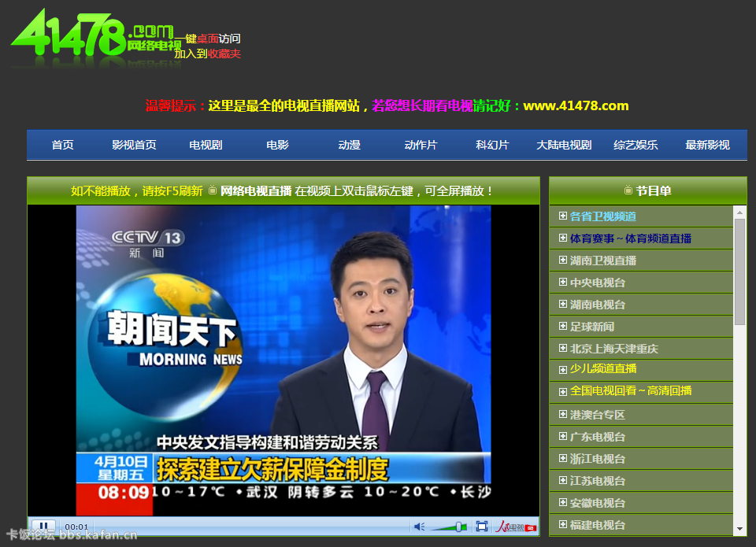756x547 pixels.
Task: Open the 电视剧 navigation tab
Action: tap(206, 145)
